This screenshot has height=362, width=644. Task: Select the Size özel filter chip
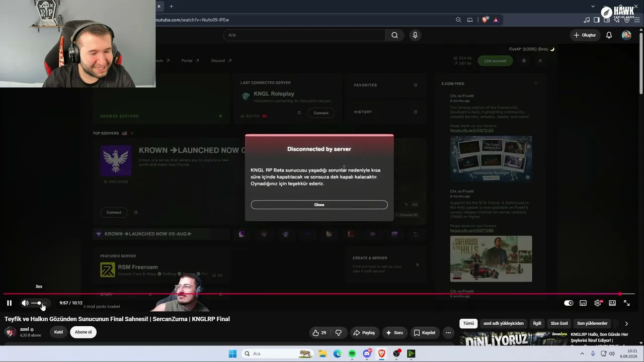click(559, 323)
